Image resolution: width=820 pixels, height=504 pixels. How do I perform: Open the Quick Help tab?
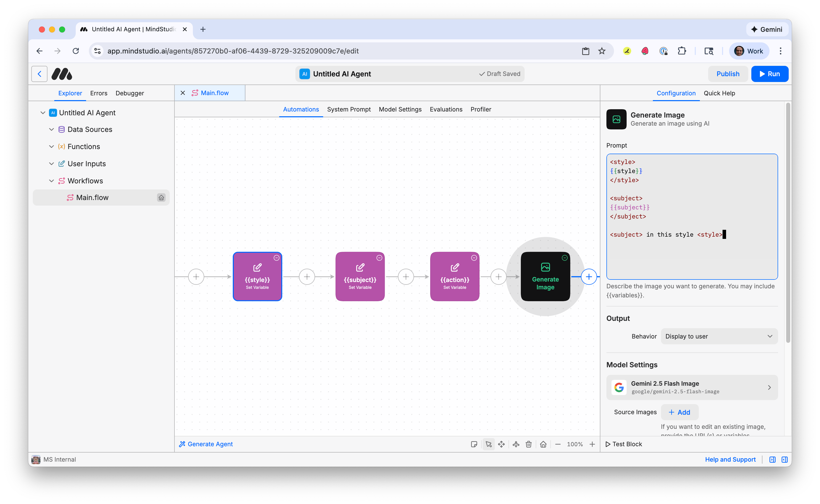point(719,93)
